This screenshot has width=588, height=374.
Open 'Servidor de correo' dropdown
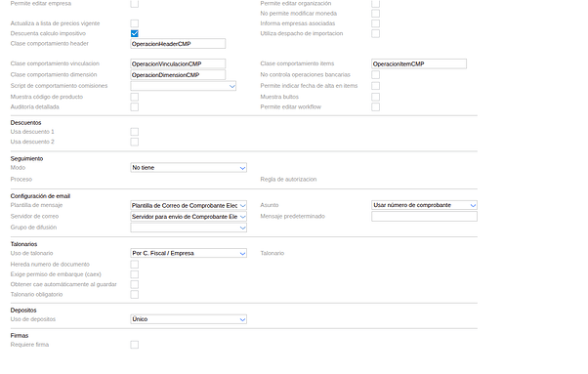pyautogui.click(x=189, y=217)
